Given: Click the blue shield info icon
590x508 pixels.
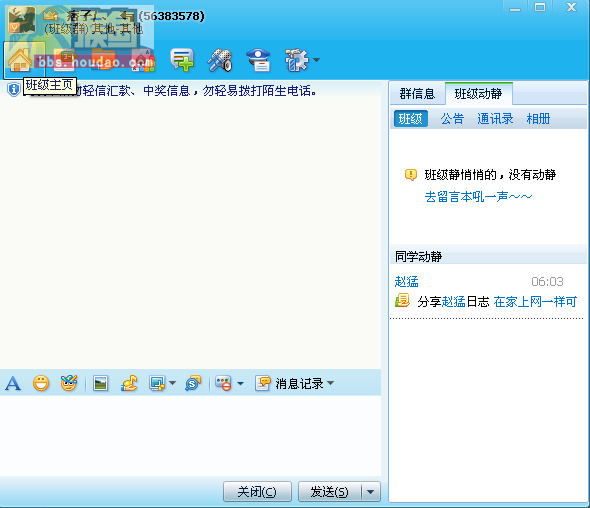Looking at the screenshot, I should tap(14, 90).
